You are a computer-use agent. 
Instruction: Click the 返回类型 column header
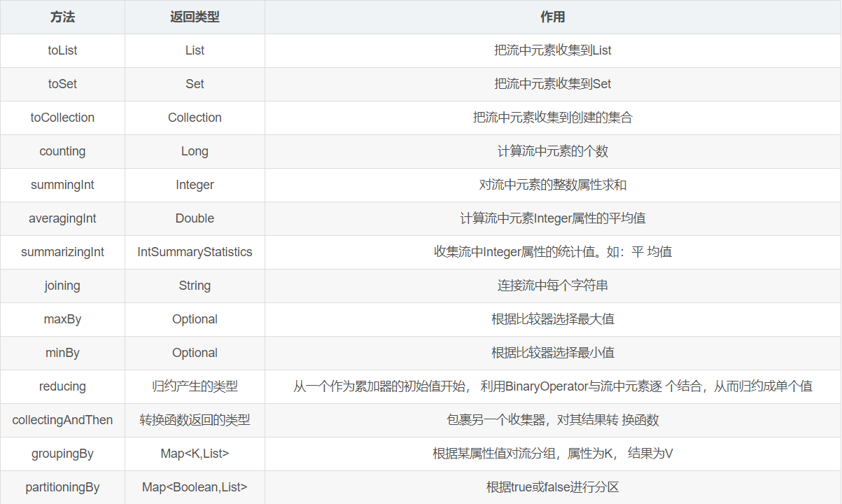coord(195,17)
